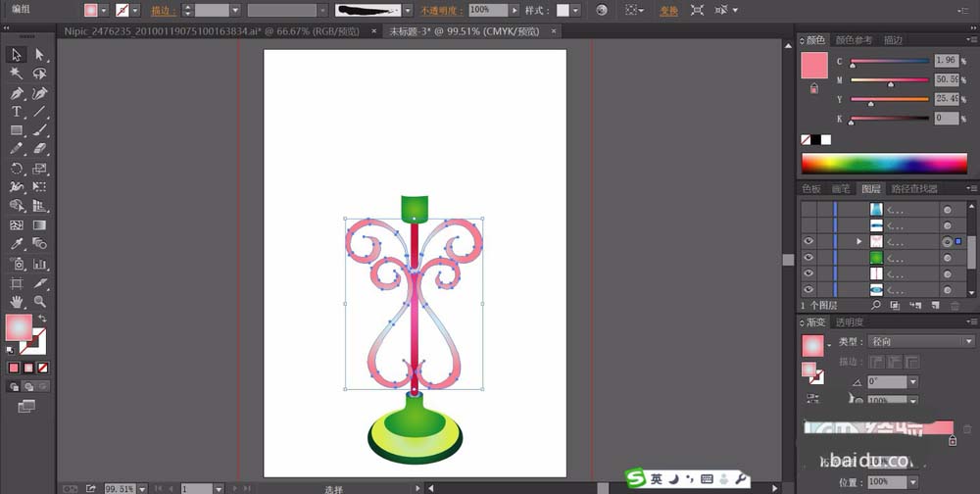The image size is (980, 494).
Task: Open stroke color dropdown in control bar
Action: 135,10
